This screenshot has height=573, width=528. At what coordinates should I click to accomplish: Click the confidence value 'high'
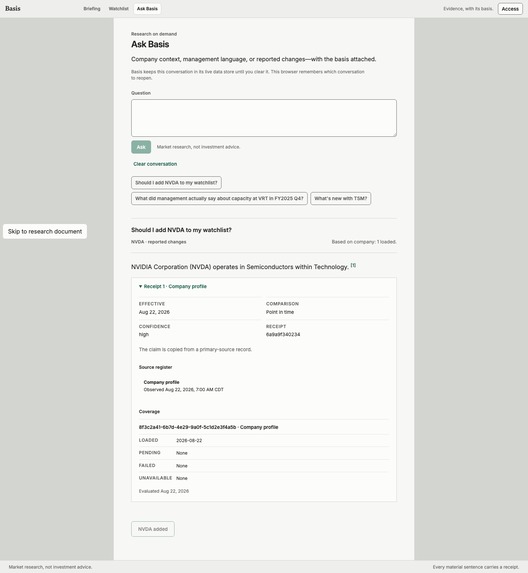[x=144, y=334]
